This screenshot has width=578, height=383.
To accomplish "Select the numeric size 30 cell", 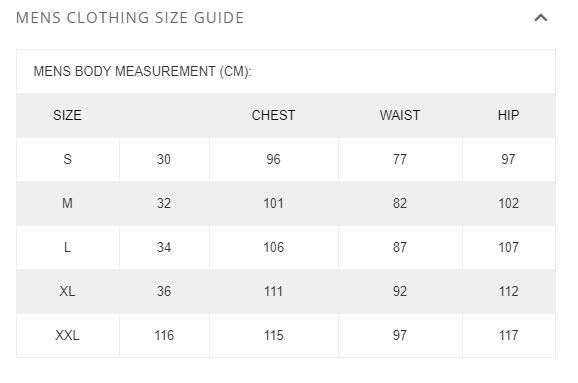I will click(x=164, y=159).
